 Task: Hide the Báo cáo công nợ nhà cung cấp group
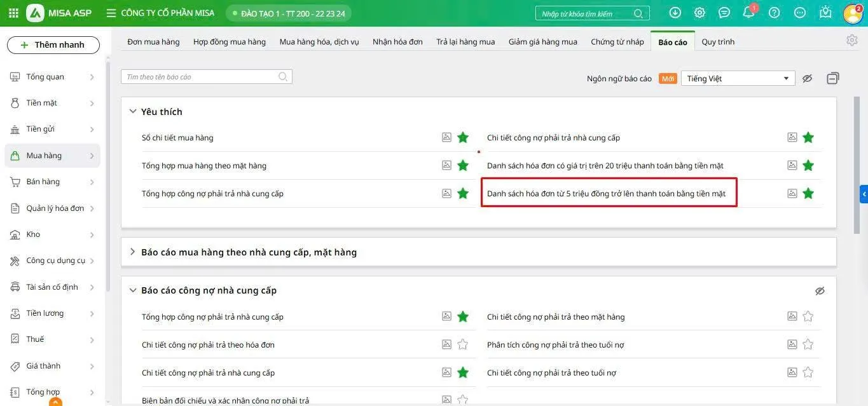click(820, 290)
